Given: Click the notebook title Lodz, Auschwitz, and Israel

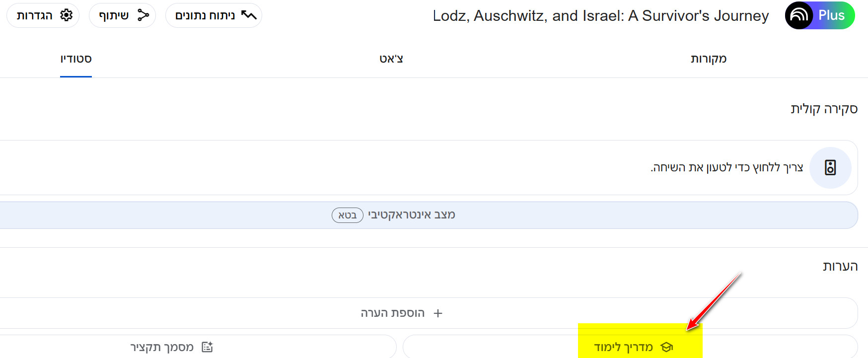Looking at the screenshot, I should (601, 16).
